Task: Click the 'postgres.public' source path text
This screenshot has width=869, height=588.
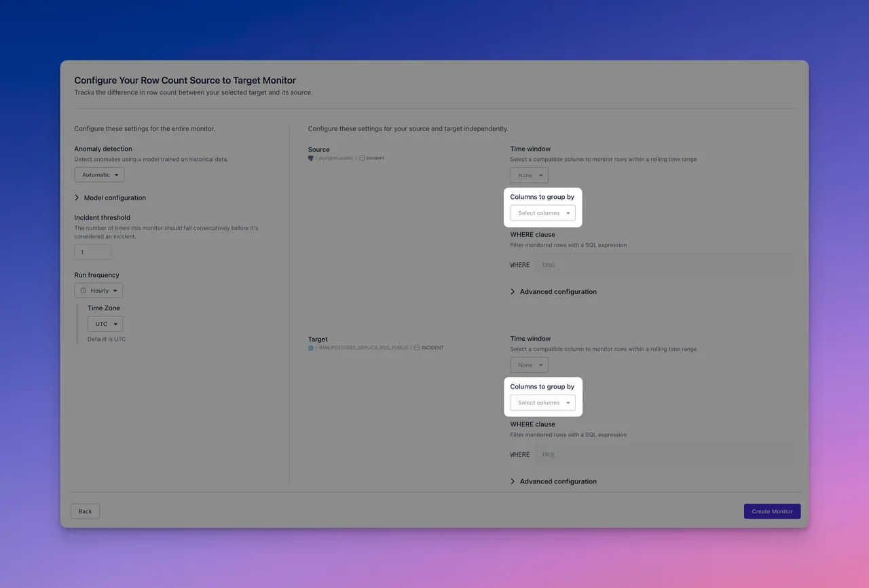Action: [336, 158]
